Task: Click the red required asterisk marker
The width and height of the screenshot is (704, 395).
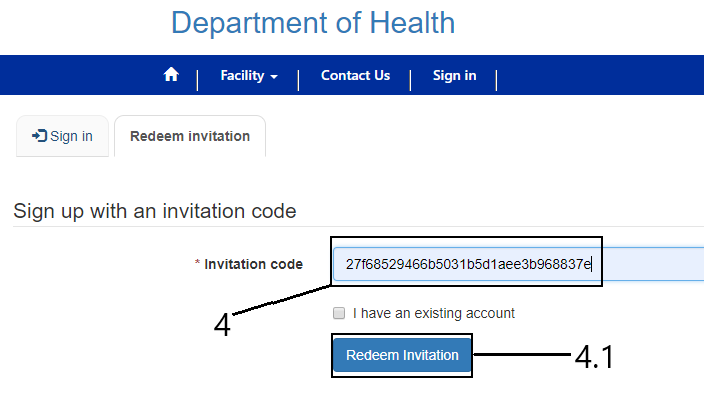Action: (197, 263)
